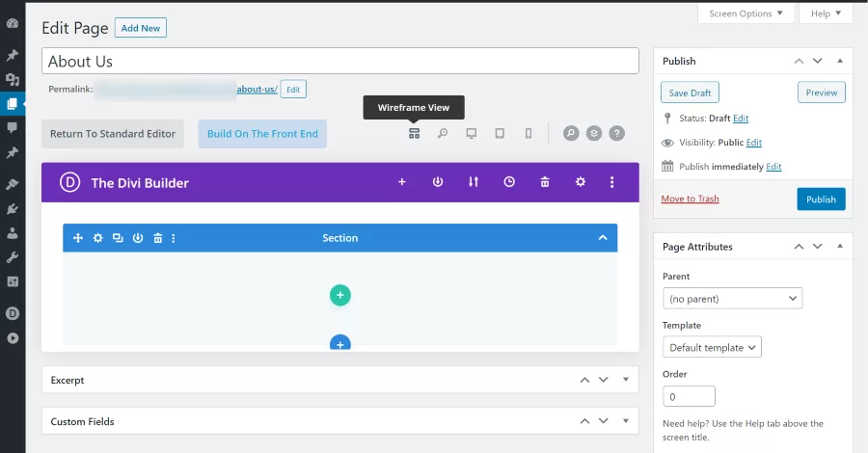Expand the Help tab

pyautogui.click(x=826, y=13)
